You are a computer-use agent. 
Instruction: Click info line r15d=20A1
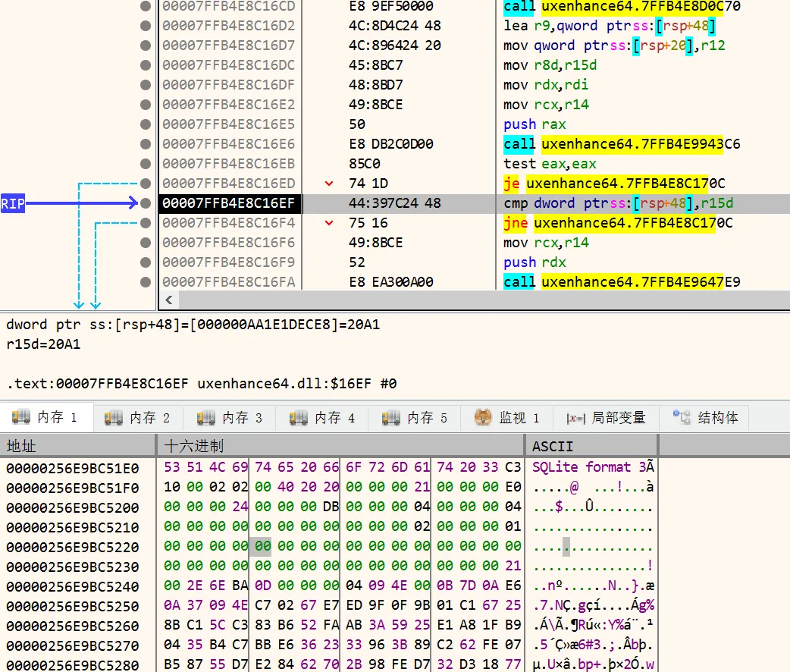[43, 344]
